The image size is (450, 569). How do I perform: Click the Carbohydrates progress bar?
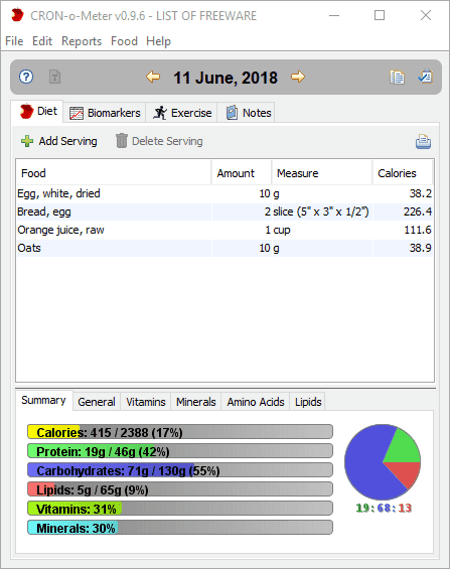point(180,470)
